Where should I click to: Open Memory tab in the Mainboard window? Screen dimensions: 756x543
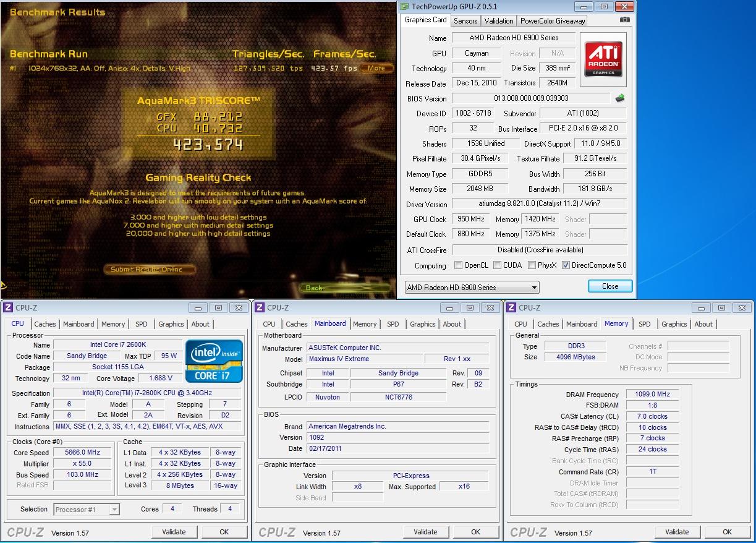click(x=365, y=324)
